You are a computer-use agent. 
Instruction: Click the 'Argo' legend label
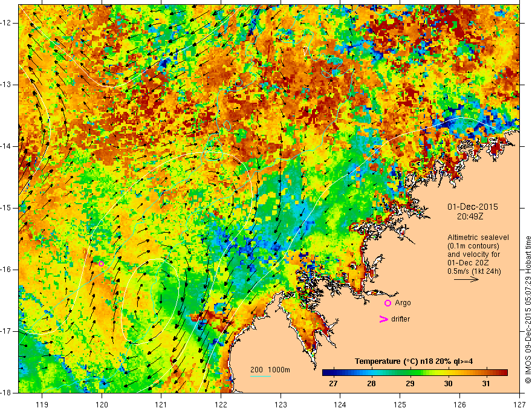pyautogui.click(x=403, y=303)
